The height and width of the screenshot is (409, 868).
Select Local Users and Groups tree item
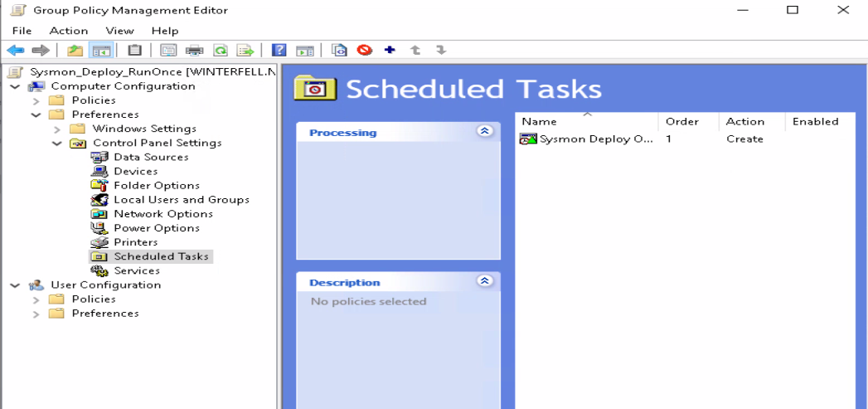coord(181,200)
